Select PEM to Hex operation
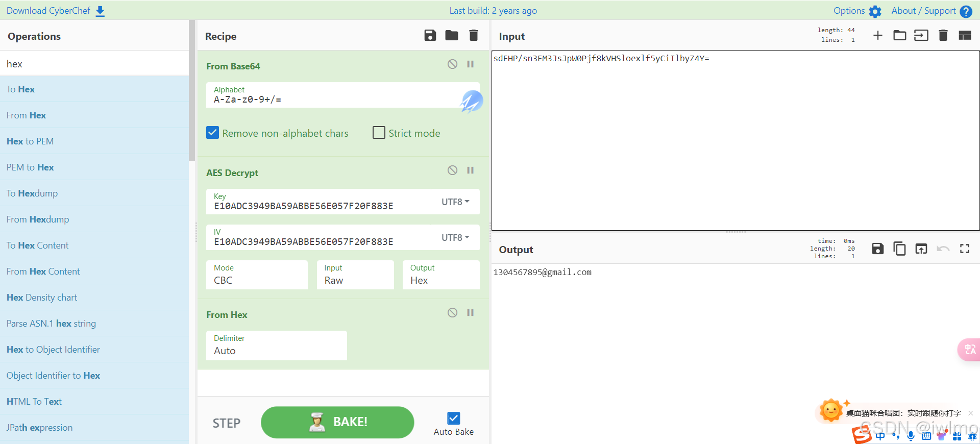The image size is (980, 444). [x=94, y=167]
